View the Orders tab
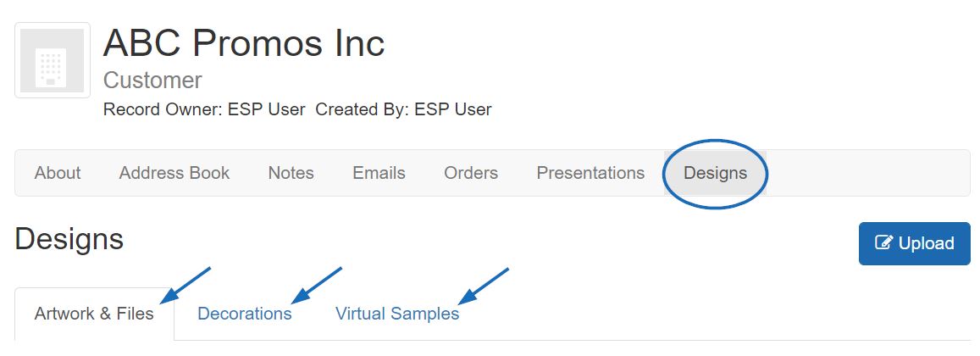Image resolution: width=980 pixels, height=356 pixels. (x=471, y=173)
